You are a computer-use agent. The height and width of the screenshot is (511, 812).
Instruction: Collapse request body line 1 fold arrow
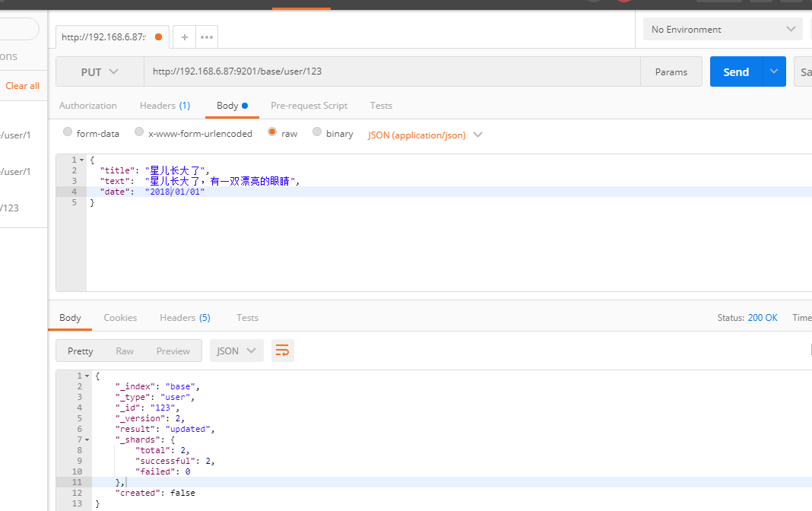point(82,160)
